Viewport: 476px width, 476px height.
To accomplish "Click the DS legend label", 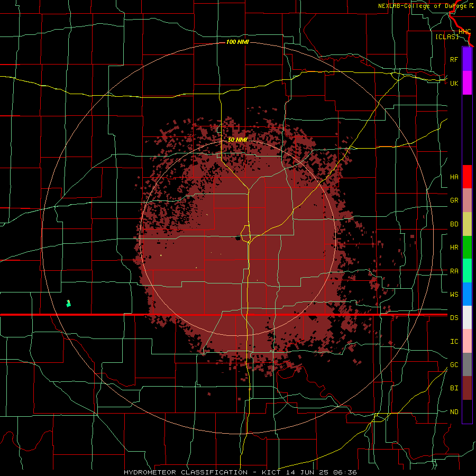I will coord(454,318).
